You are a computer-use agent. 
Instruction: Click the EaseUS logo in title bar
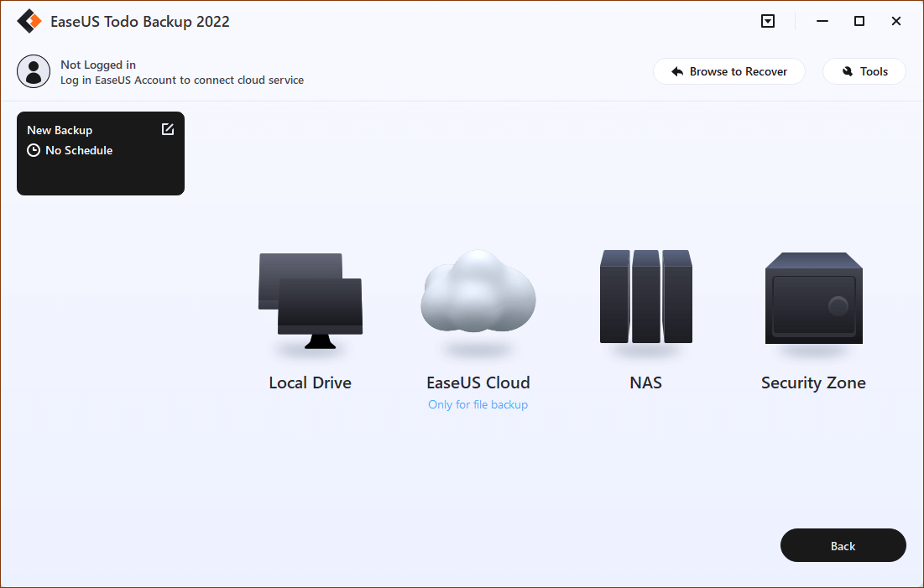[29, 22]
